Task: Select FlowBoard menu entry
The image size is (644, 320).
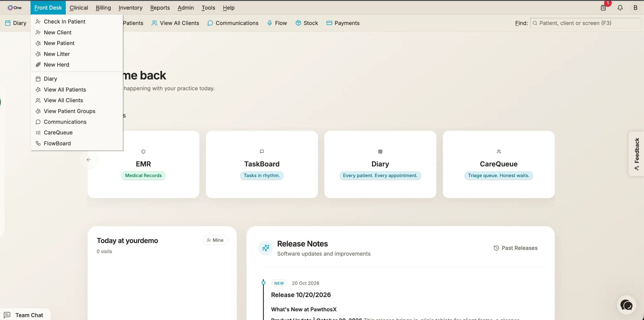Action: coord(77,144)
